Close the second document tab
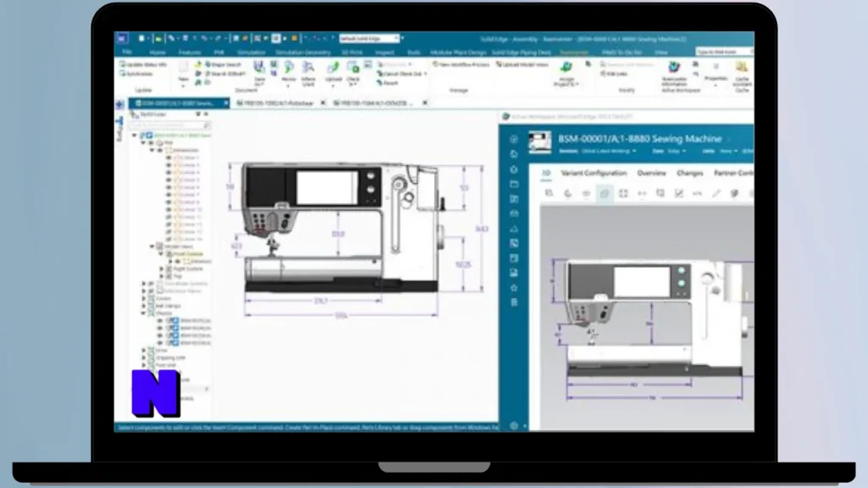Image resolution: width=868 pixels, height=488 pixels. (323, 103)
